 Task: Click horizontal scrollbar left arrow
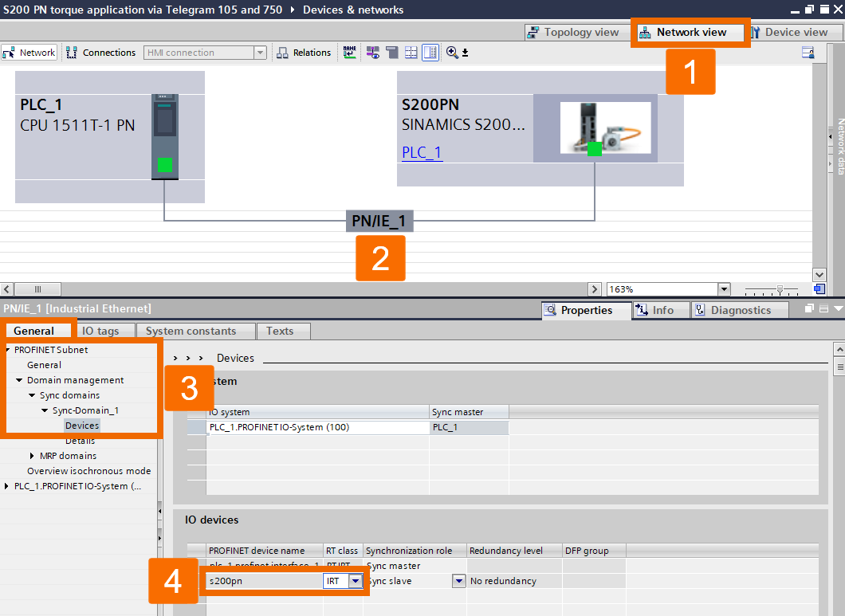point(6,289)
